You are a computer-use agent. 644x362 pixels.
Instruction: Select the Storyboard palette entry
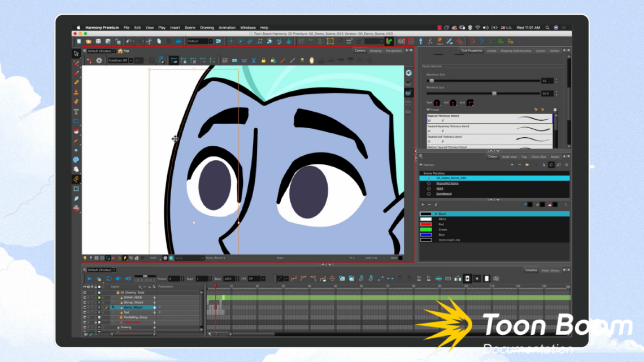pos(443,194)
